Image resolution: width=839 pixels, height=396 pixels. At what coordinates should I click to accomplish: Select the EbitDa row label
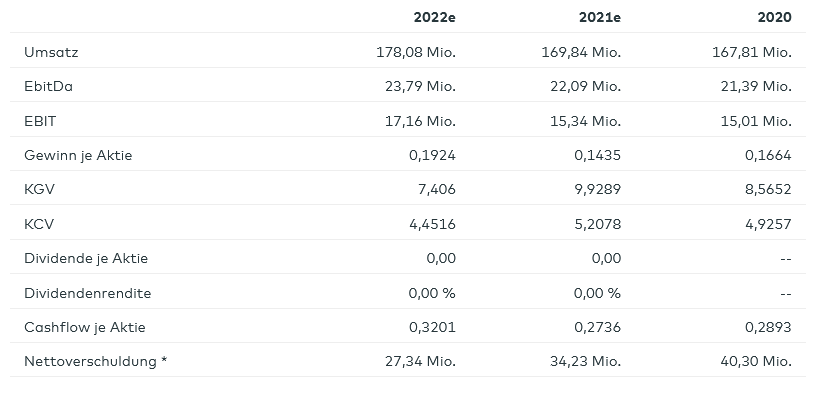48,87
